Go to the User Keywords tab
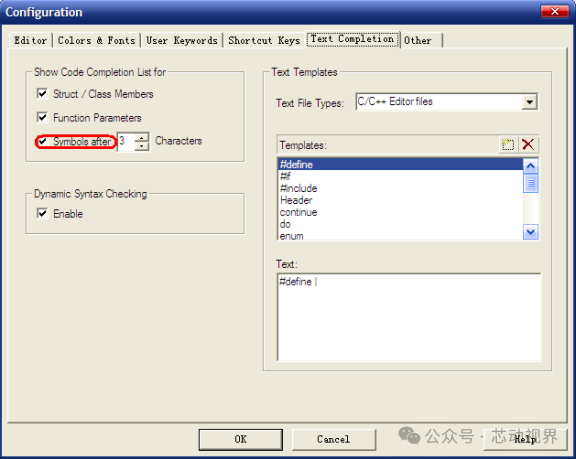Screen dimensions: 576x459 182,40
